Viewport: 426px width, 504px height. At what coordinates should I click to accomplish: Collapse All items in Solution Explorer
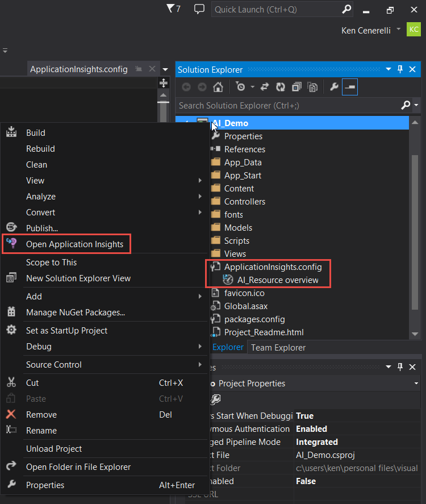(296, 87)
